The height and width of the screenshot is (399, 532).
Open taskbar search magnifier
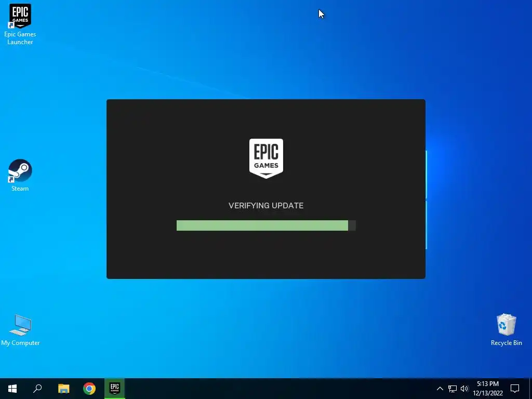click(37, 389)
